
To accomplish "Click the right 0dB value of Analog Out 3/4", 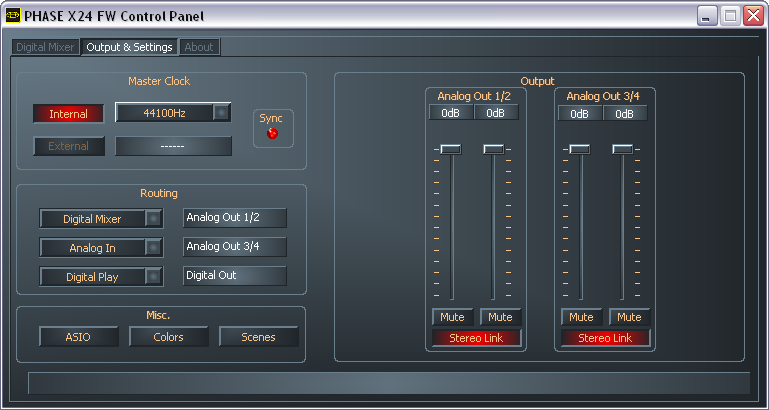I will [625, 113].
